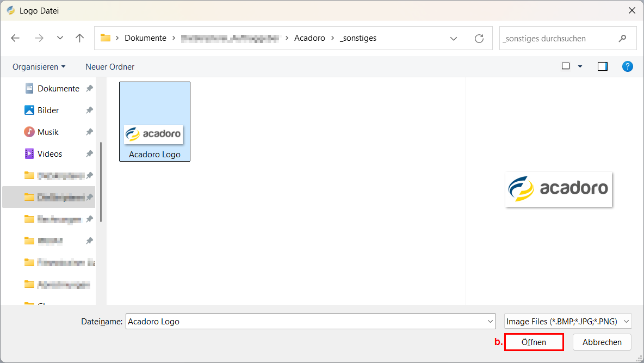Create a folder with Neuer Ordner
The width and height of the screenshot is (644, 363).
pos(109,66)
